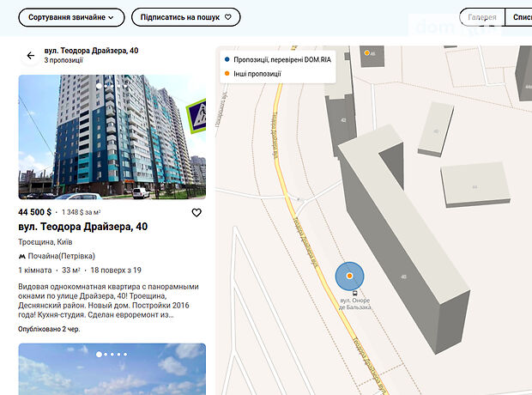
Task: Open listing title вул. Теодора Драйзера, 40
Action: [82, 227]
